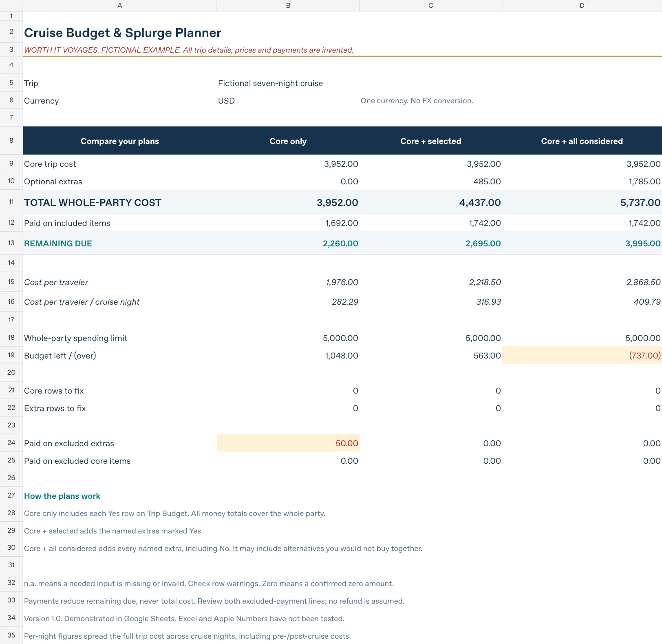
Task: Select total cost value 4,437.00
Action: point(431,202)
